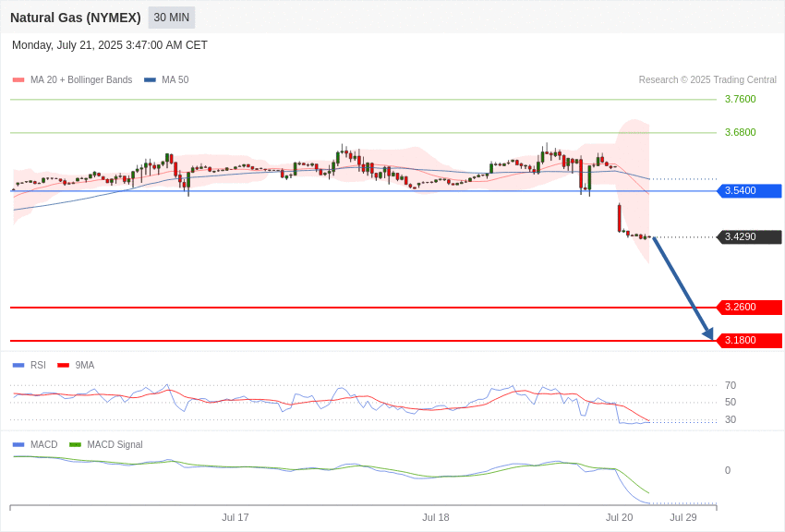Click the RSI 70 level label
Viewport: 785px width, 532px height.
click(x=731, y=385)
